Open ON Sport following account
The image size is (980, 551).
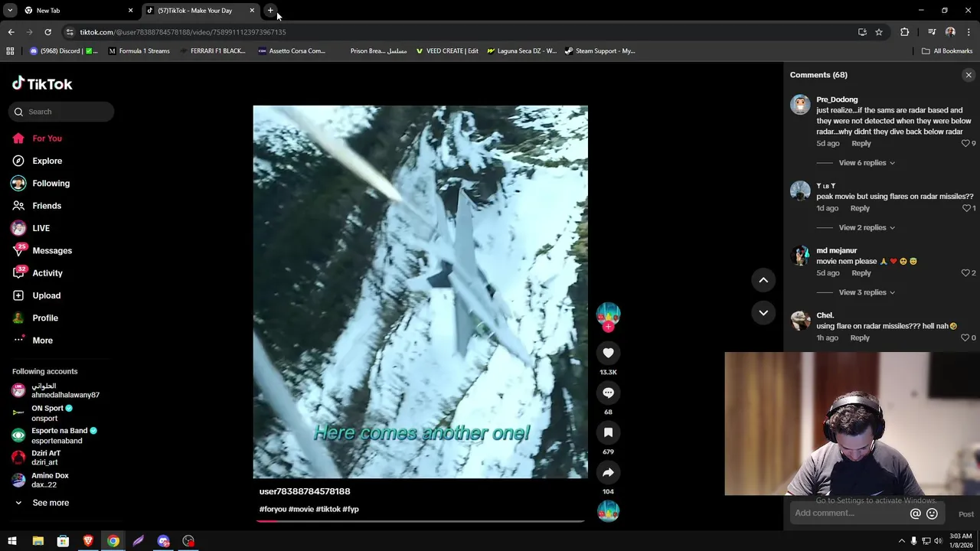tap(54, 413)
